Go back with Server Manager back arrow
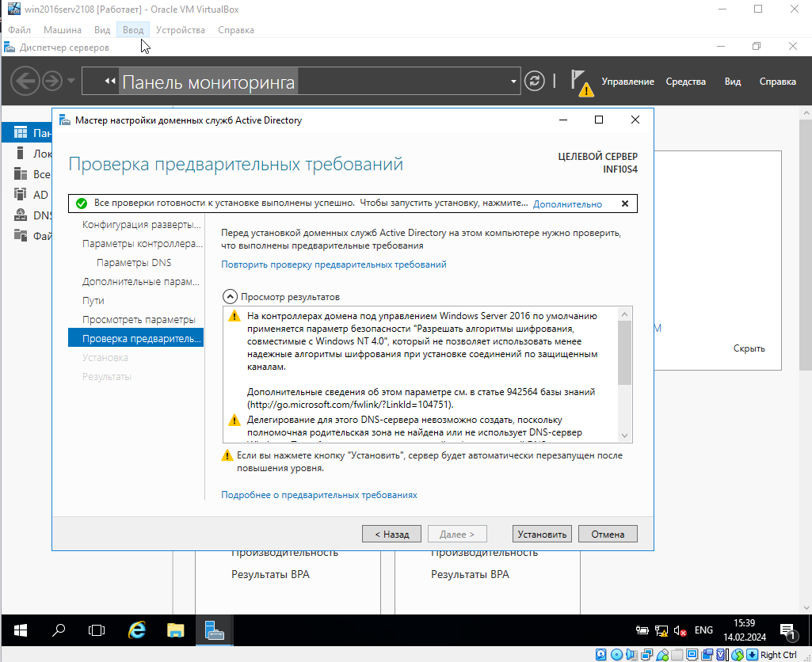Viewport: 812px width, 662px height. coord(25,81)
